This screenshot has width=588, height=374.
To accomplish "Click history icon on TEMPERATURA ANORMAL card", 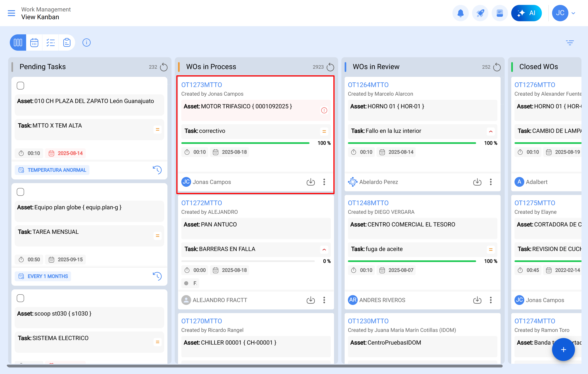I will tap(157, 170).
